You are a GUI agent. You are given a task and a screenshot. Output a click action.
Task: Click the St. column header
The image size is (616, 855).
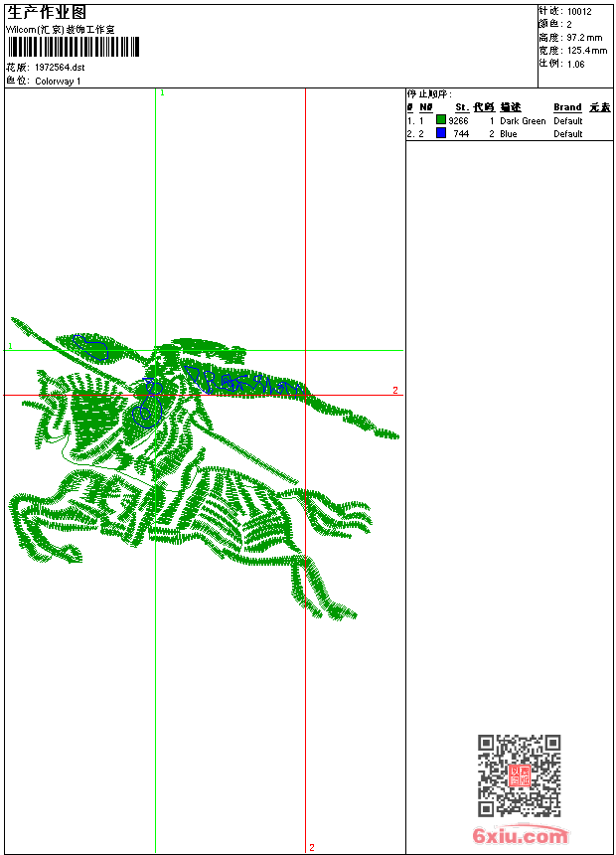coord(462,107)
